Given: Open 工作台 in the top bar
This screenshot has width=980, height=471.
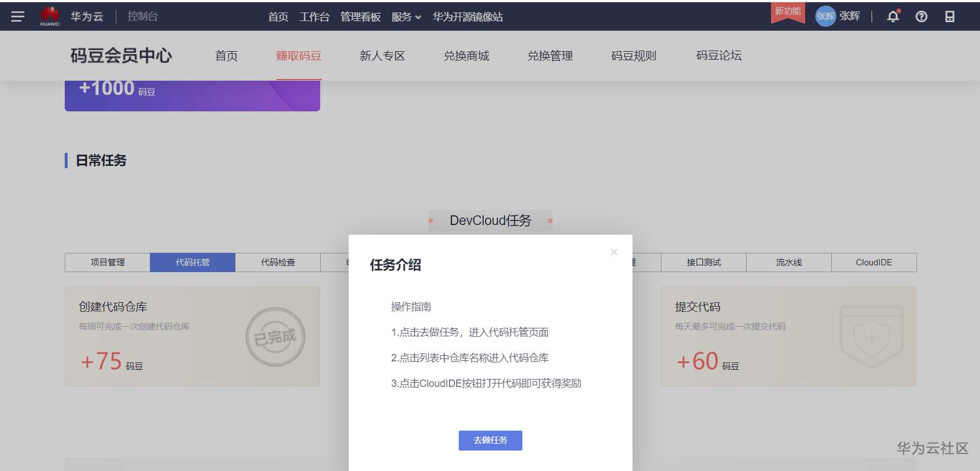Looking at the screenshot, I should tap(315, 17).
